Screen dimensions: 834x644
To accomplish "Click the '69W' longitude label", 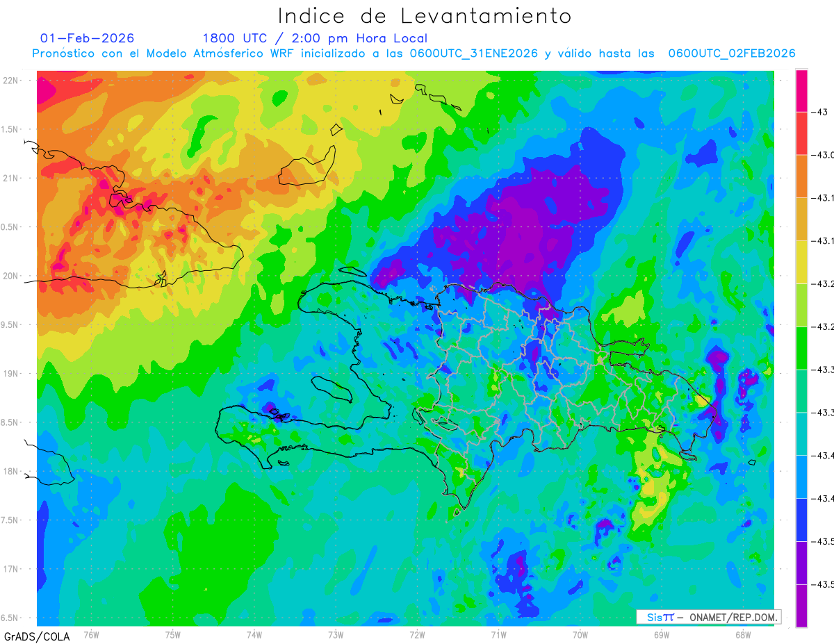I will [661, 634].
